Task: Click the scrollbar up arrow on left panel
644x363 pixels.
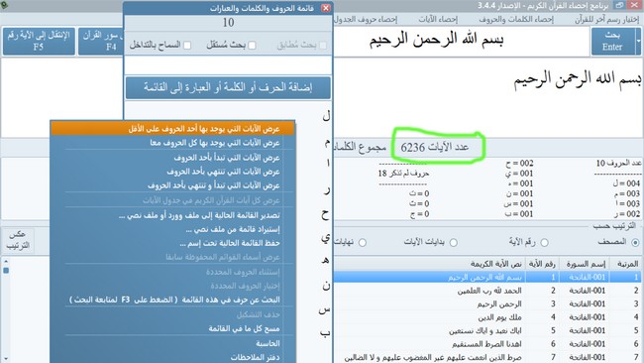Action: [6, 261]
